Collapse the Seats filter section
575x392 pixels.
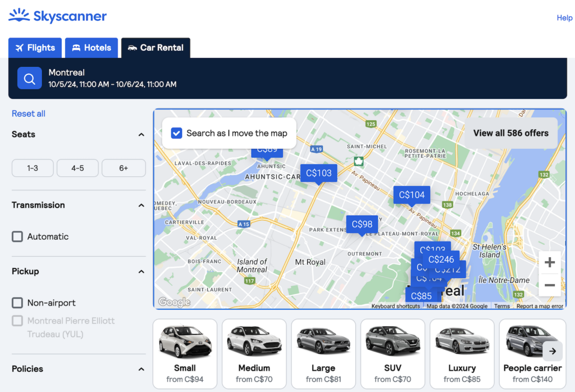tap(142, 135)
